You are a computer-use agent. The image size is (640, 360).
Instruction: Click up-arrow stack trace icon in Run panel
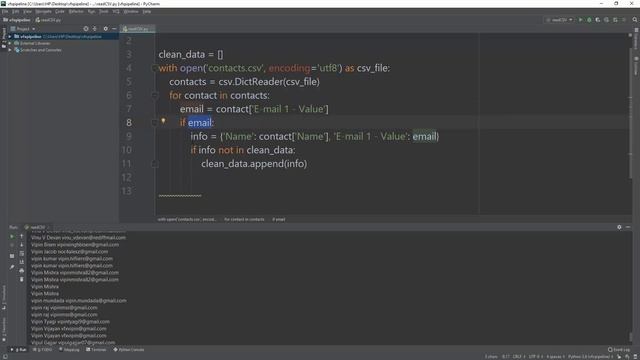(22, 236)
